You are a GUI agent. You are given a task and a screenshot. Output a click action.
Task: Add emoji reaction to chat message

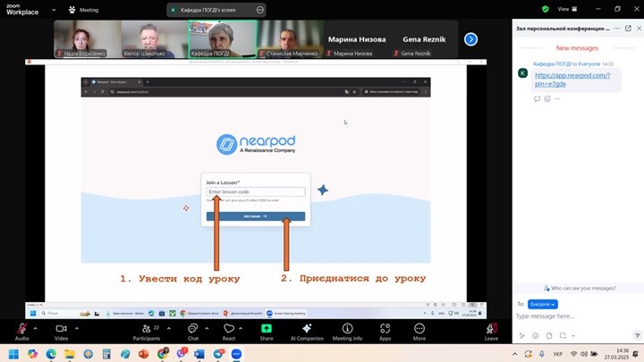[x=547, y=99]
